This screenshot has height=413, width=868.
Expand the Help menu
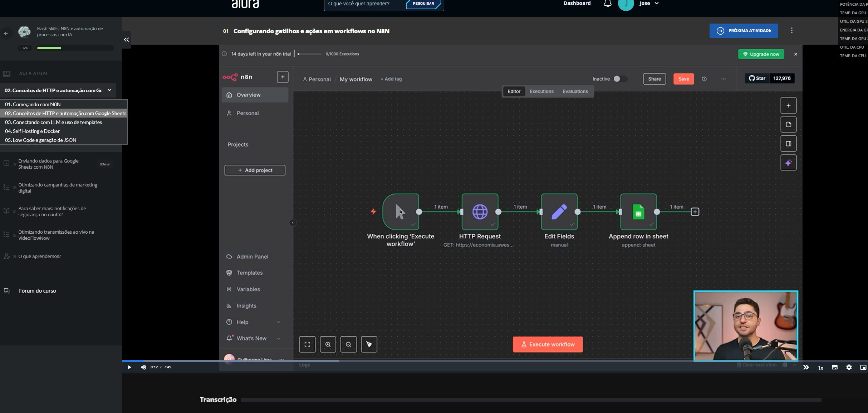point(255,322)
